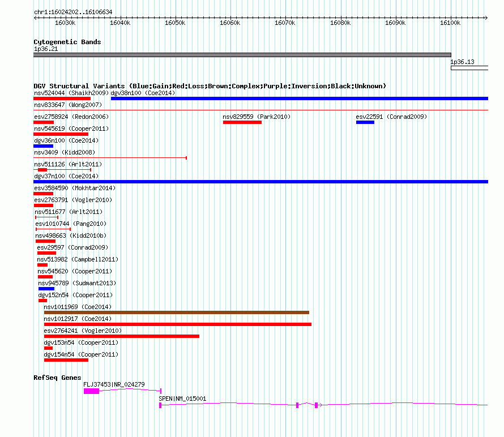Open the dgv154n54 (Cooper2011) variant label
The image size is (504, 437).
click(81, 354)
